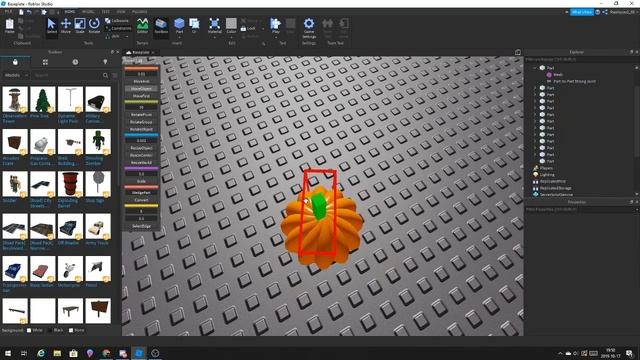Click the Lock tool in Edit group
Viewport: 640px width, 360px height.
248,28
